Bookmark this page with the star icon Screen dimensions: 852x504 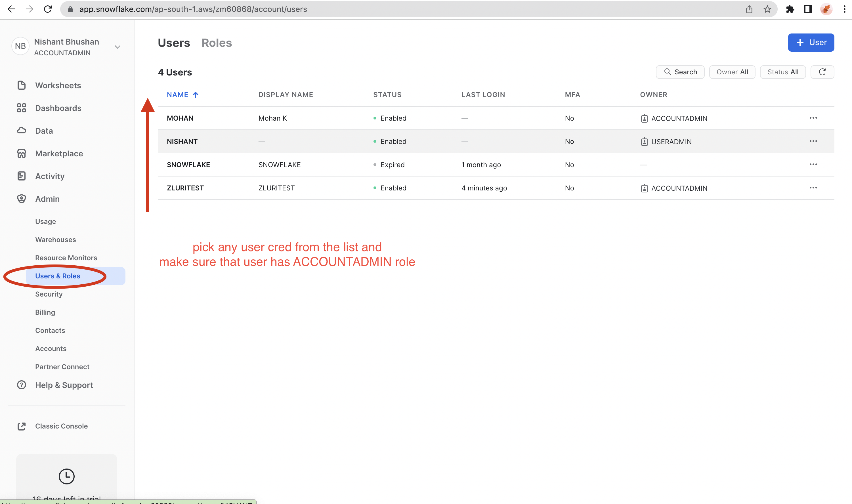(767, 9)
